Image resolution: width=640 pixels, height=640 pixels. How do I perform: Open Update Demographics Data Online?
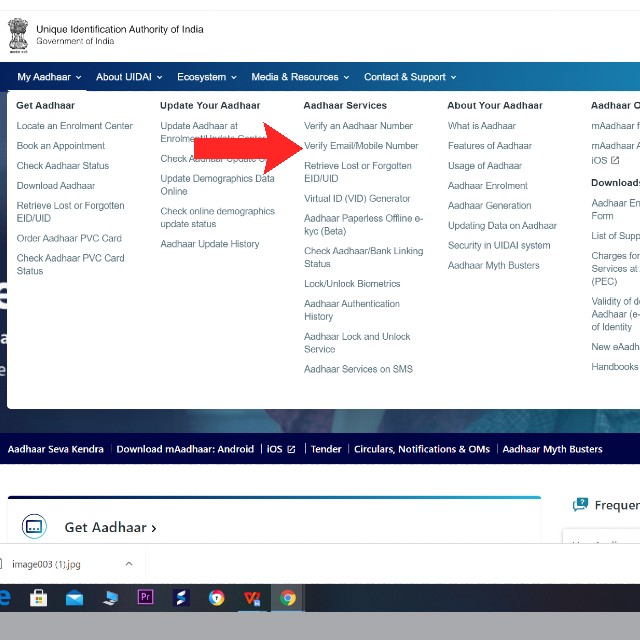coord(218,185)
